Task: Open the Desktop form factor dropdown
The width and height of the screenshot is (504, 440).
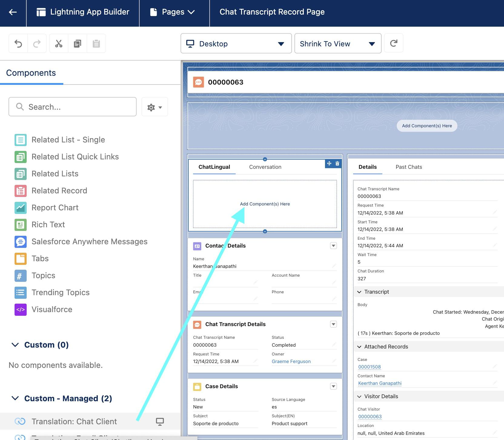Action: 236,44
